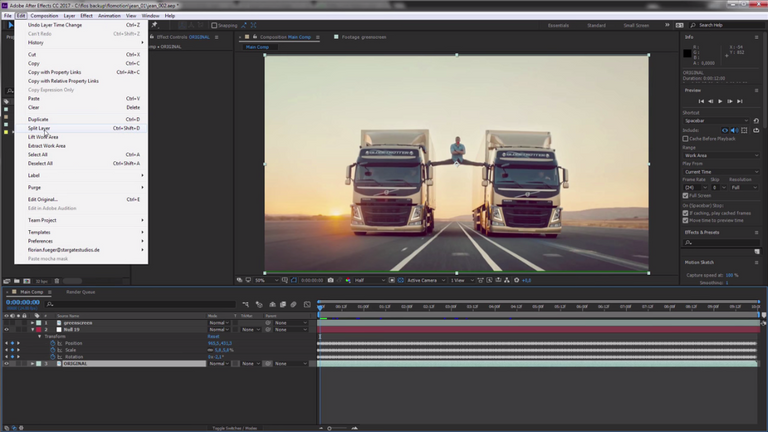Open the Work Area range dropdown

[721, 155]
